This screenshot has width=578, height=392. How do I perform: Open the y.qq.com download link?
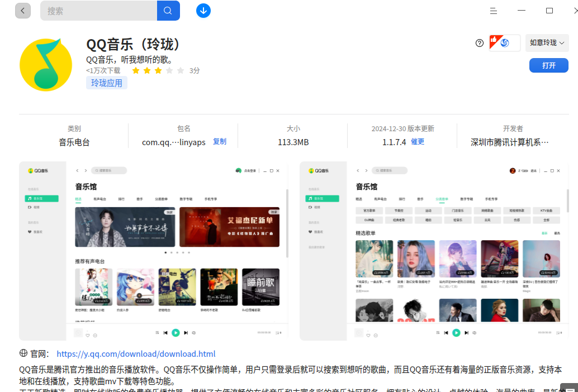[x=136, y=353]
